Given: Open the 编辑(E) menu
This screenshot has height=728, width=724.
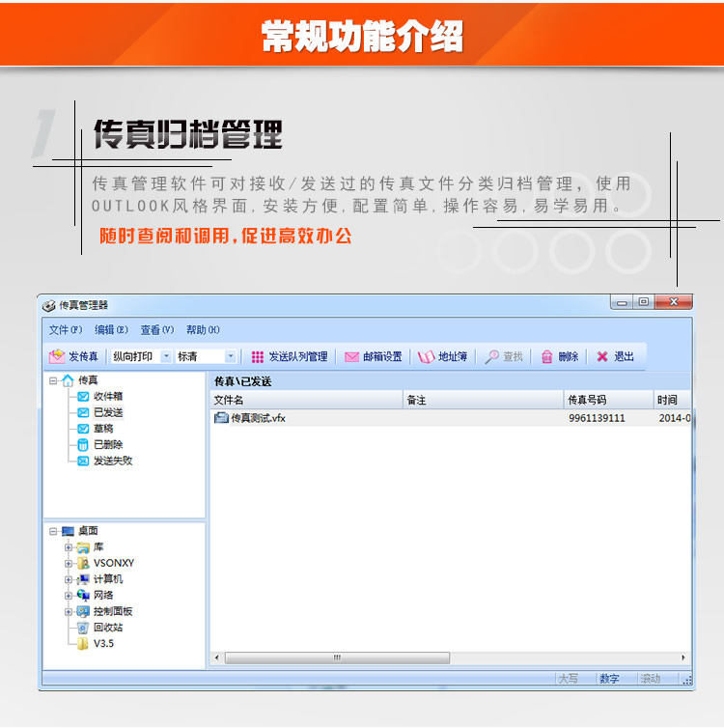Looking at the screenshot, I should 111,329.
